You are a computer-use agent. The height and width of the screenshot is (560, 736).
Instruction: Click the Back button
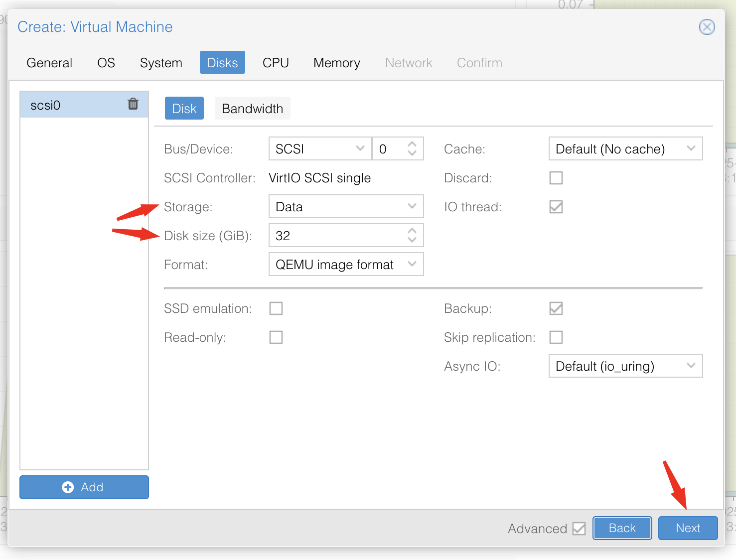point(622,528)
